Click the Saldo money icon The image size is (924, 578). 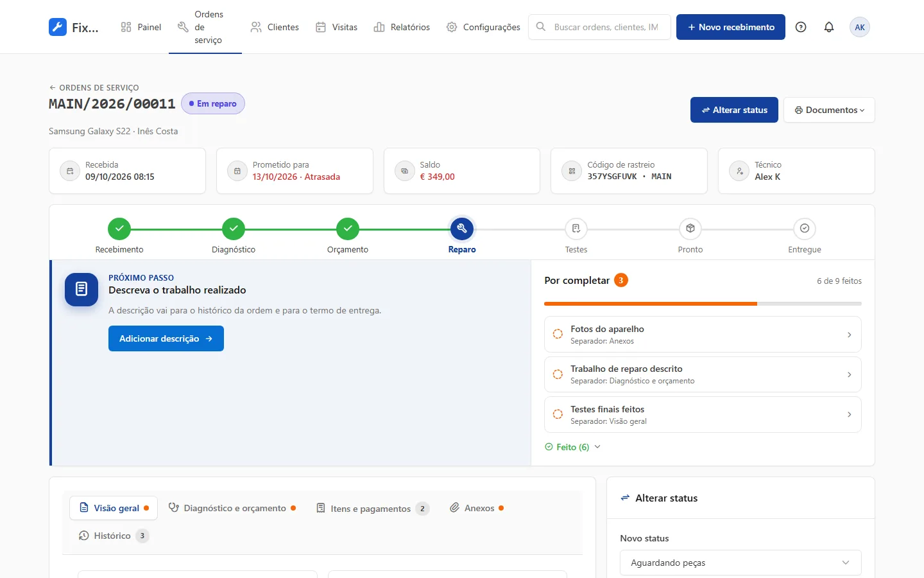coord(405,171)
